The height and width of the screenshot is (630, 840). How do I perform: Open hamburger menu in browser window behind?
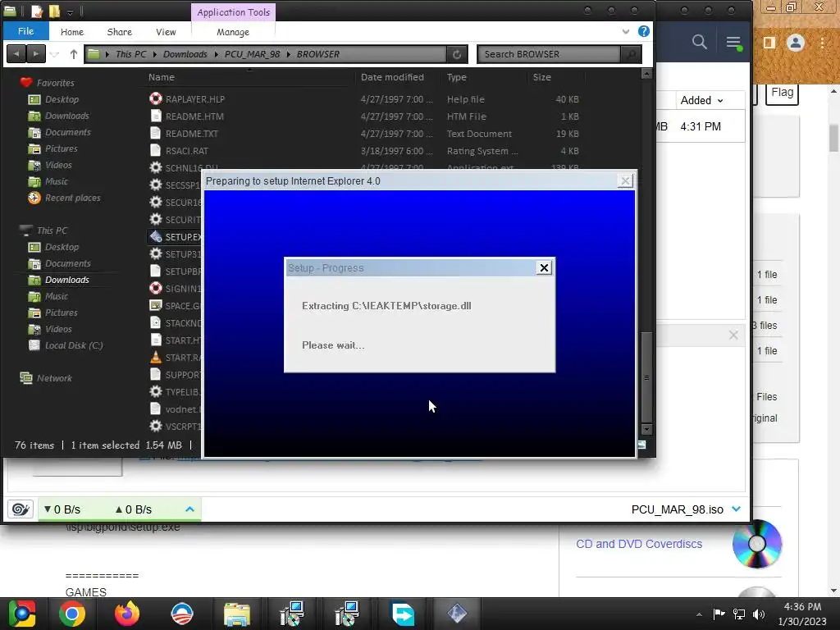(733, 43)
